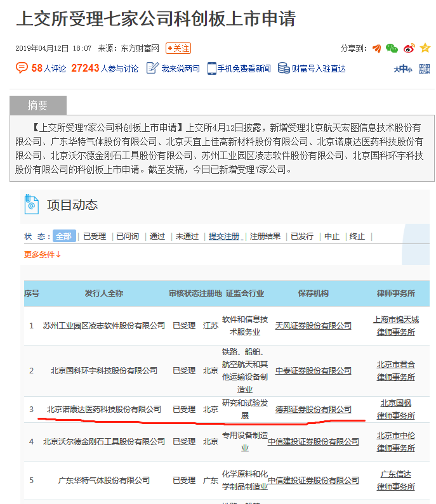Click the 摘要 tab label

(x=38, y=105)
